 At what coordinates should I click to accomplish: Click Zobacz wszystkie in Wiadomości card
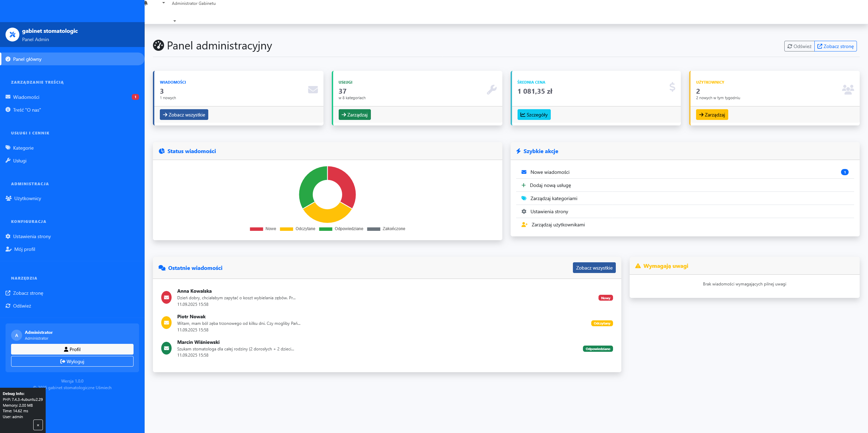[184, 115]
